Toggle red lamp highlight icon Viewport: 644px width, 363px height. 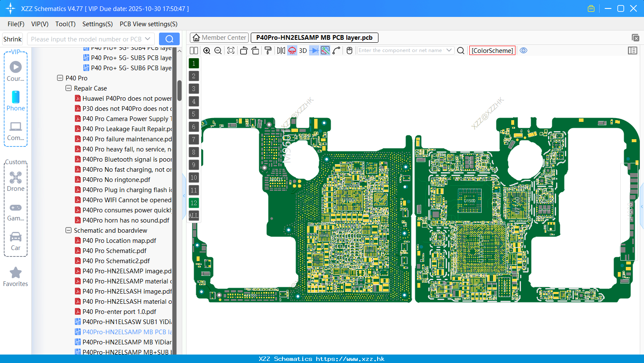[x=292, y=50]
